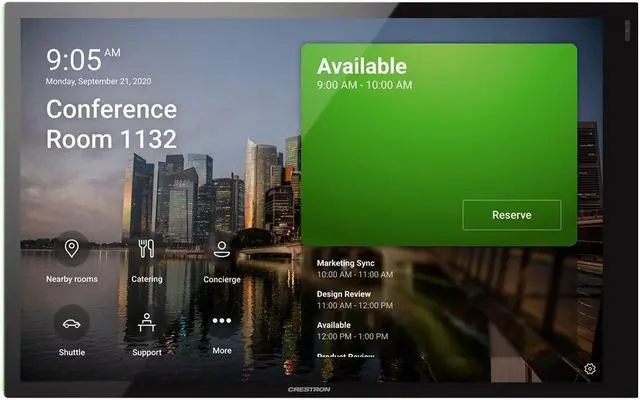Open the Nearby rooms map pin icon
640x400 pixels.
(71, 249)
